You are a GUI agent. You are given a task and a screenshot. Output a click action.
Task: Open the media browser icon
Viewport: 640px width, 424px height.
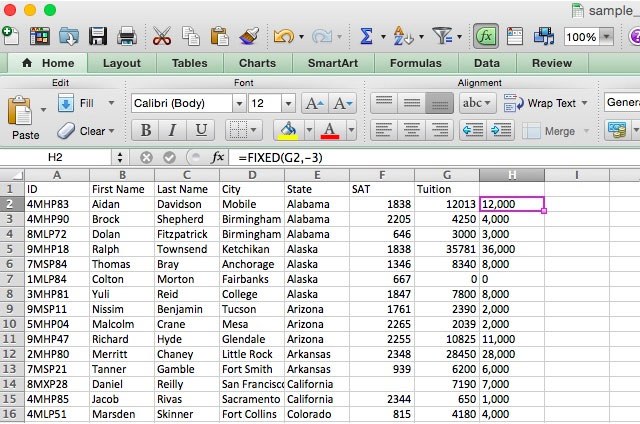click(x=544, y=36)
